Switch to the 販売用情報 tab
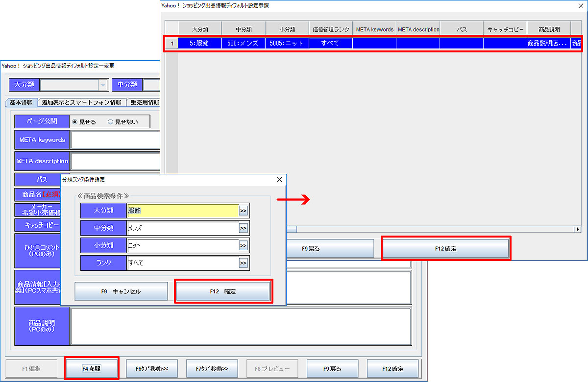Image resolution: width=588 pixels, height=382 pixels. coord(144,102)
